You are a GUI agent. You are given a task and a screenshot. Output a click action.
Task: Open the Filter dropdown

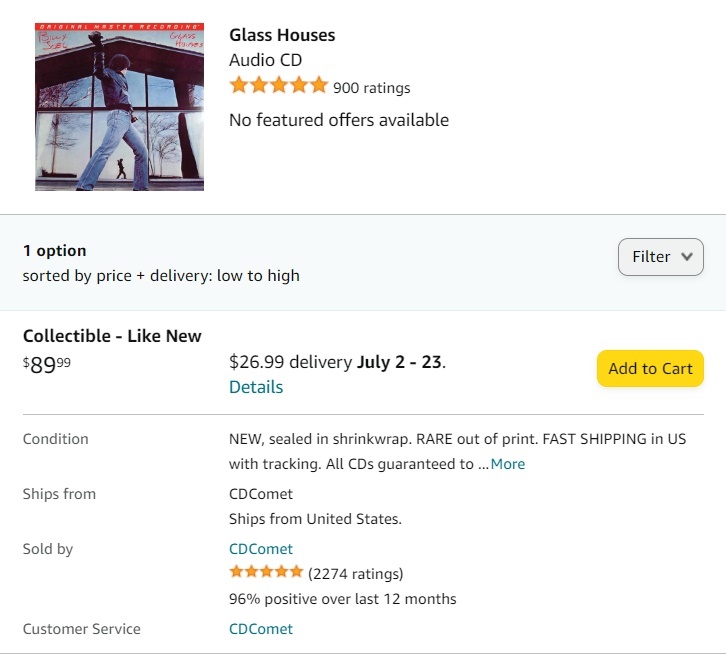(661, 257)
